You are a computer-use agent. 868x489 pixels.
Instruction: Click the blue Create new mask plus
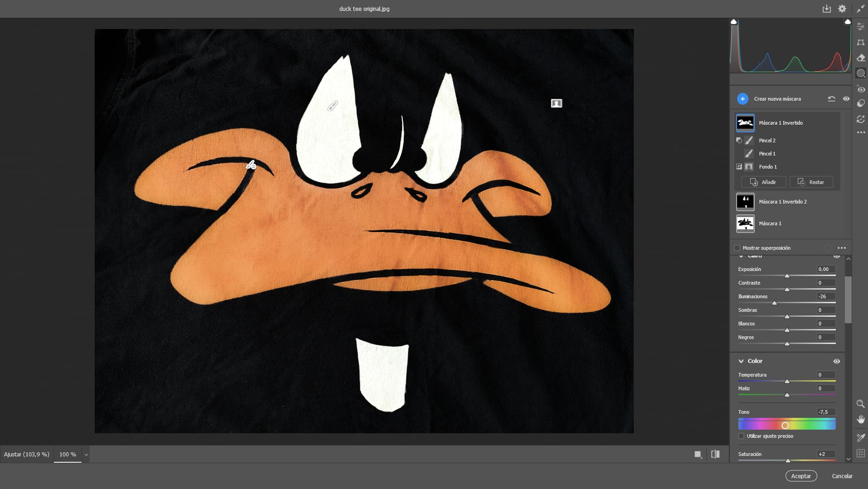[743, 99]
